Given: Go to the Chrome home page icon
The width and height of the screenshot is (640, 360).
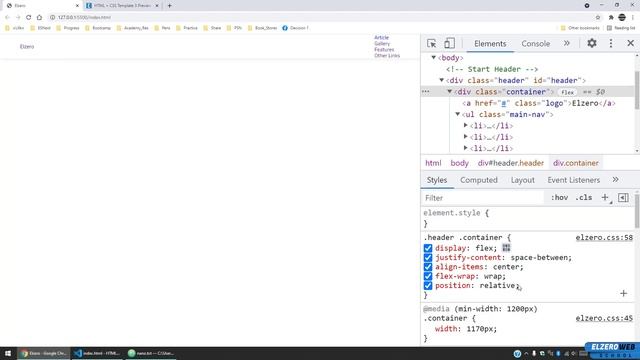Looking at the screenshot, I should [x=39, y=17].
